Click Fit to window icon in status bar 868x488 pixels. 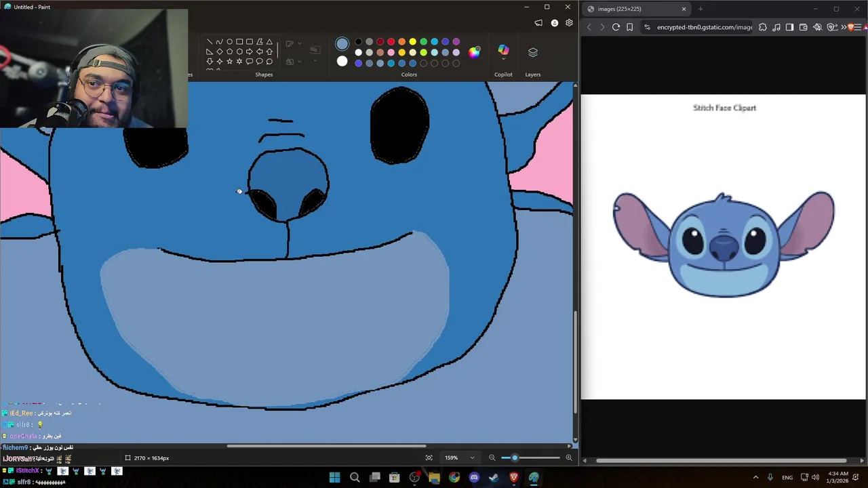[429, 458]
